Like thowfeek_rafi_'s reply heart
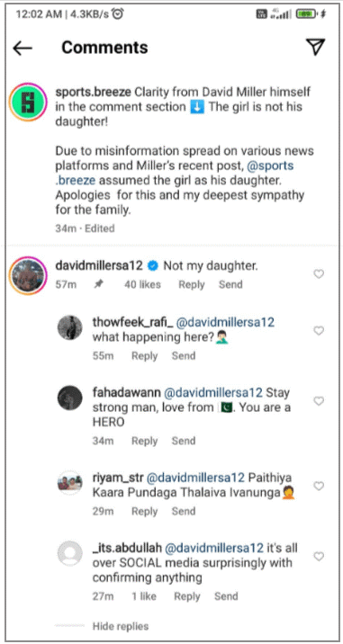The width and height of the screenshot is (343, 644). [x=319, y=331]
